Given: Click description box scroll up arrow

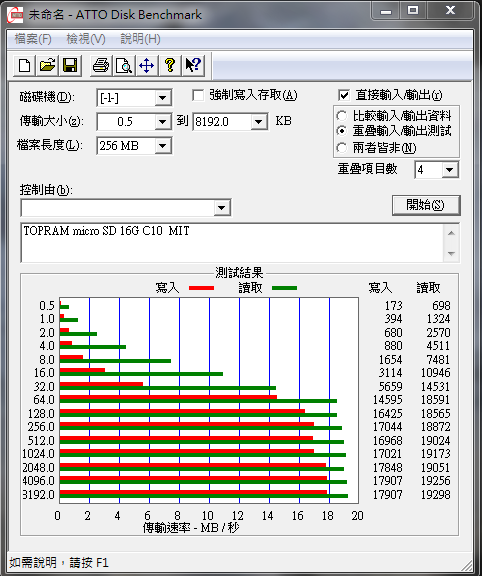Looking at the screenshot, I should 452,233.
